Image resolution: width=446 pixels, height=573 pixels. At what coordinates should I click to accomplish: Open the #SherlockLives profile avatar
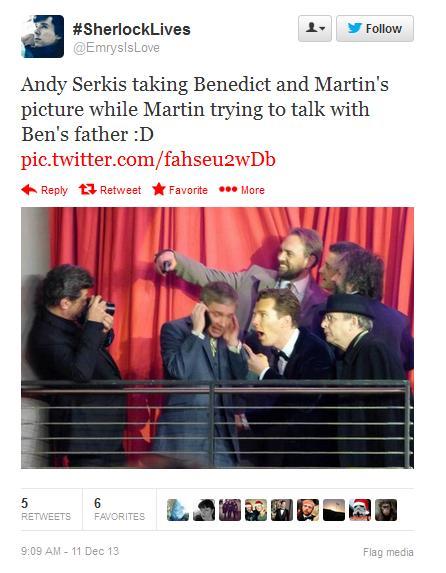42,36
